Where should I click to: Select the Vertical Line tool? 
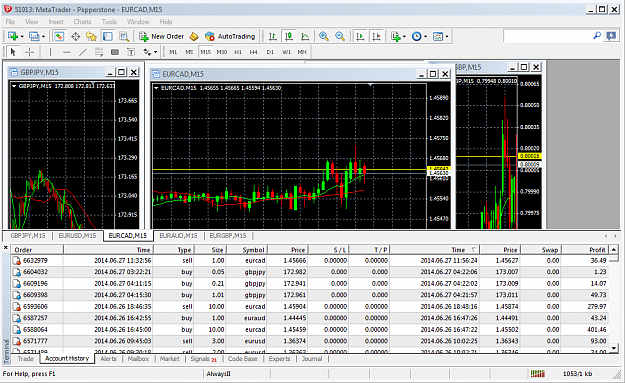click(x=50, y=52)
